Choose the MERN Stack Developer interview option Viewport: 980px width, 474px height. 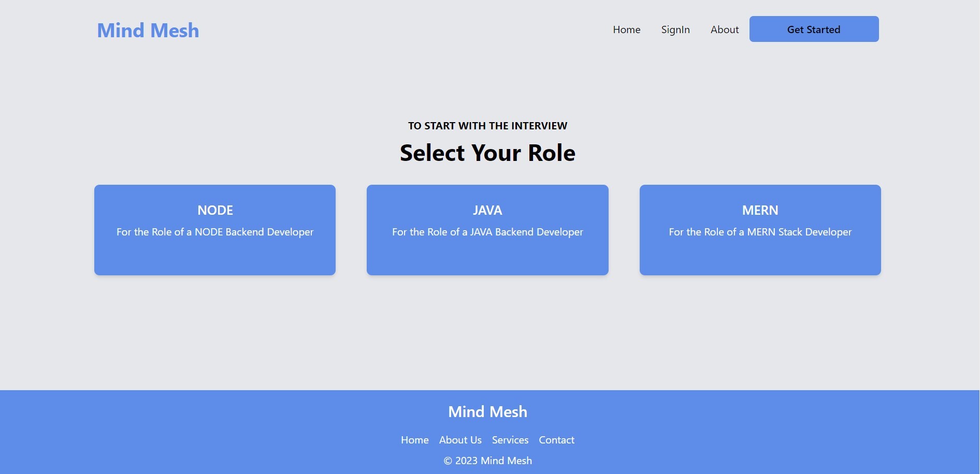760,232
